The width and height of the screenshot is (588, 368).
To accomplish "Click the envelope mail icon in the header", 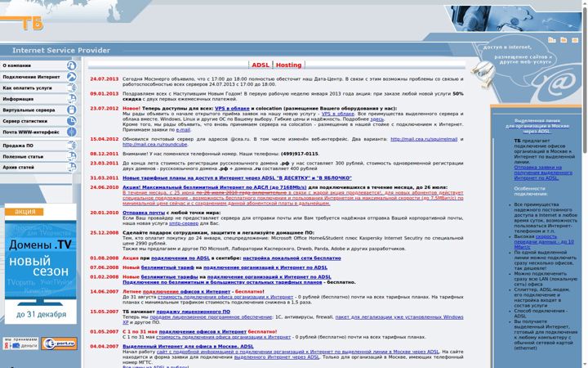I will tap(575, 40).
